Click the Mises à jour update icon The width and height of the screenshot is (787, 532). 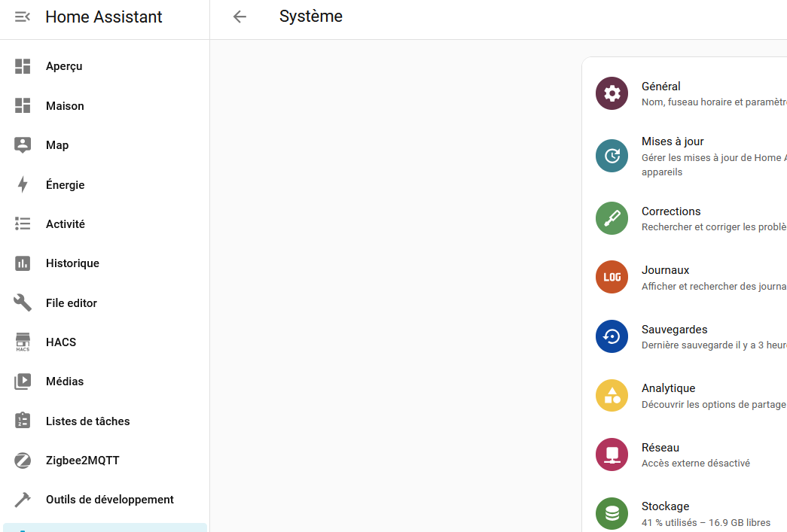click(x=612, y=156)
